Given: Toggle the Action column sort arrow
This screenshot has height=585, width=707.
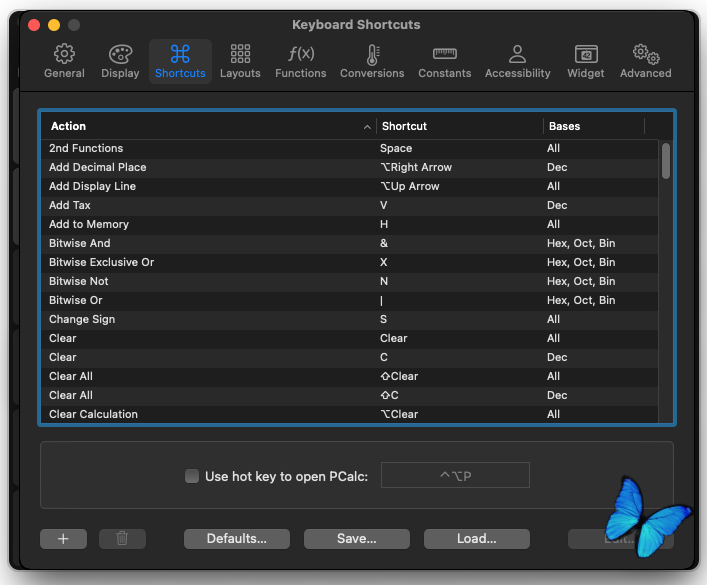Looking at the screenshot, I should click(367, 127).
